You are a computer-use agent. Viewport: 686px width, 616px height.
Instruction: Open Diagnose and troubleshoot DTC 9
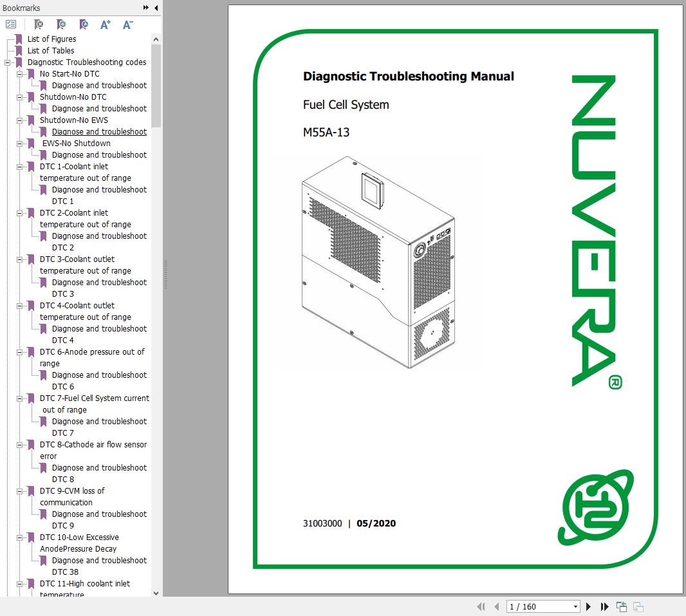coord(99,519)
